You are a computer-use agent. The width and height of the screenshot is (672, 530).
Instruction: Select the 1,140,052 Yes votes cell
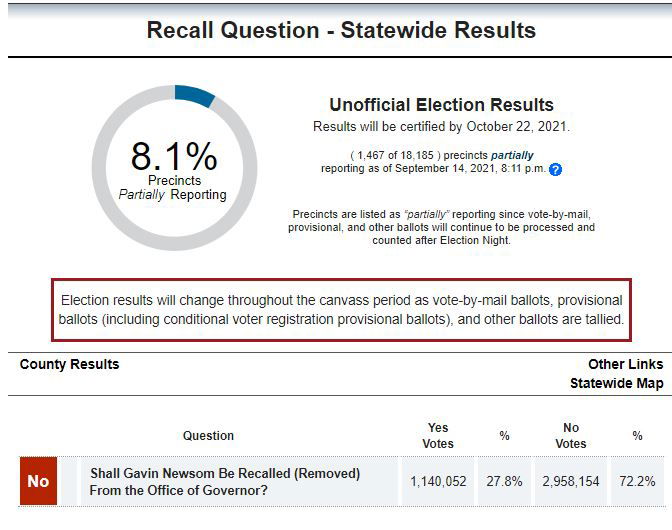click(438, 481)
